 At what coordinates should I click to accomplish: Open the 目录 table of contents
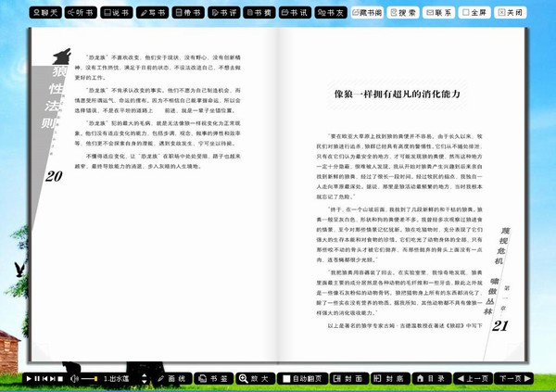tap(432, 379)
